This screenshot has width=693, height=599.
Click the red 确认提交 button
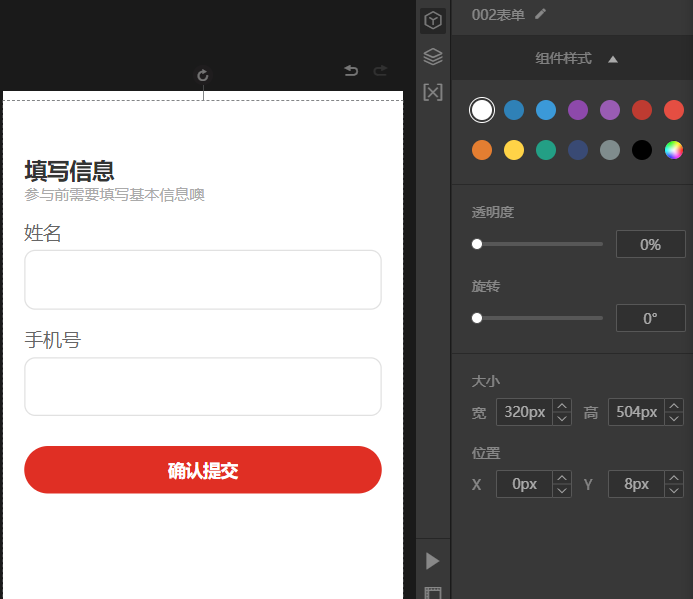(203, 470)
